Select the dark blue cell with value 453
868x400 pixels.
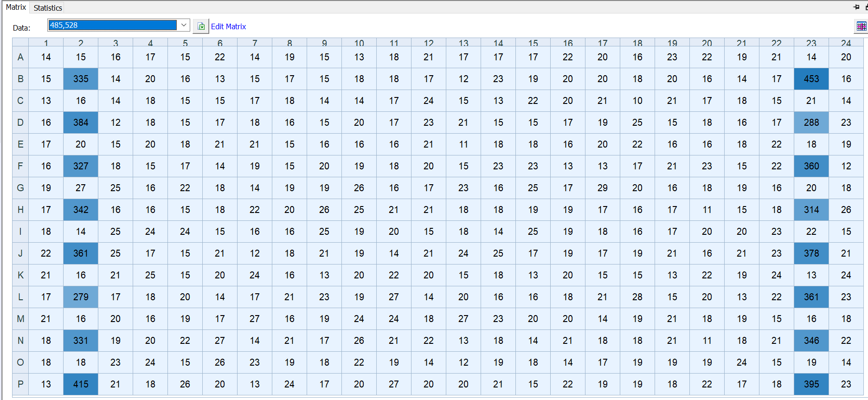pyautogui.click(x=811, y=79)
